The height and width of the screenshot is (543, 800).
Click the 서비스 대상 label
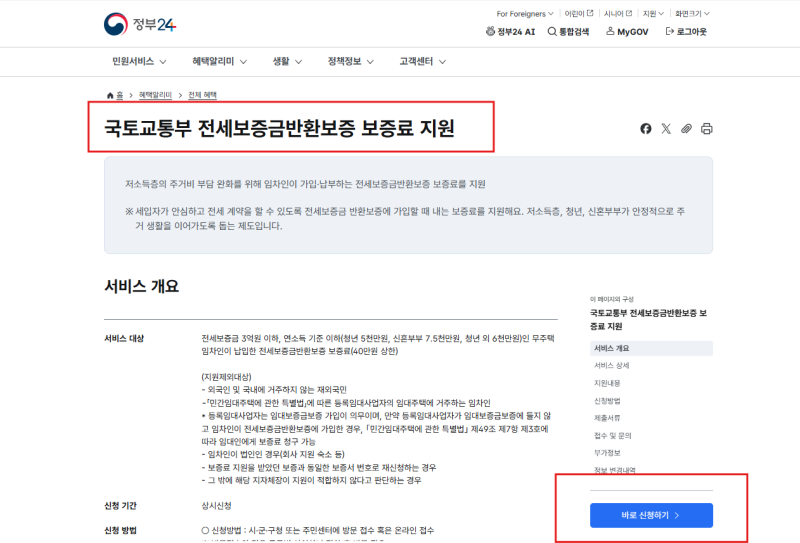(x=124, y=338)
